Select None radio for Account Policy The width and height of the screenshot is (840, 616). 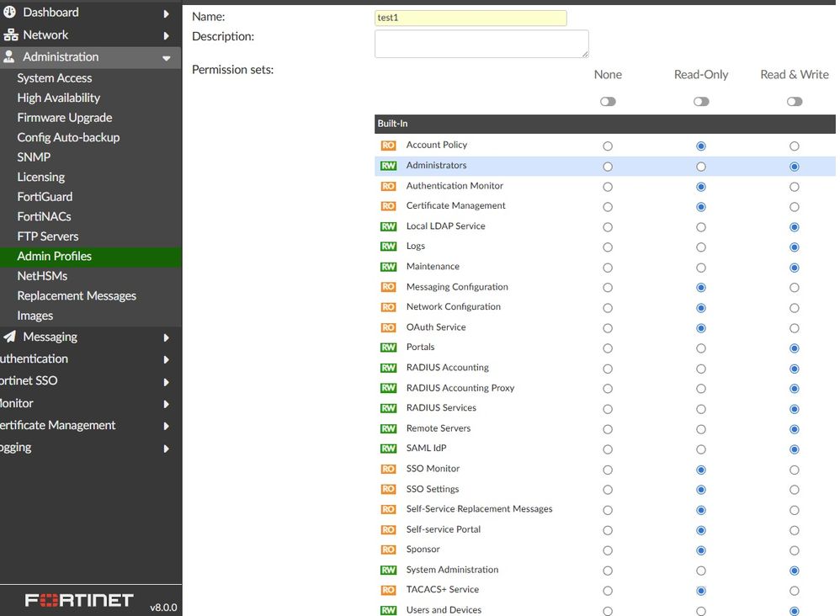(x=608, y=146)
